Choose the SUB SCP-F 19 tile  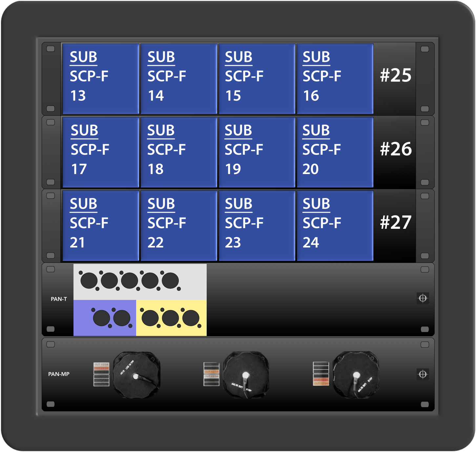click(257, 152)
